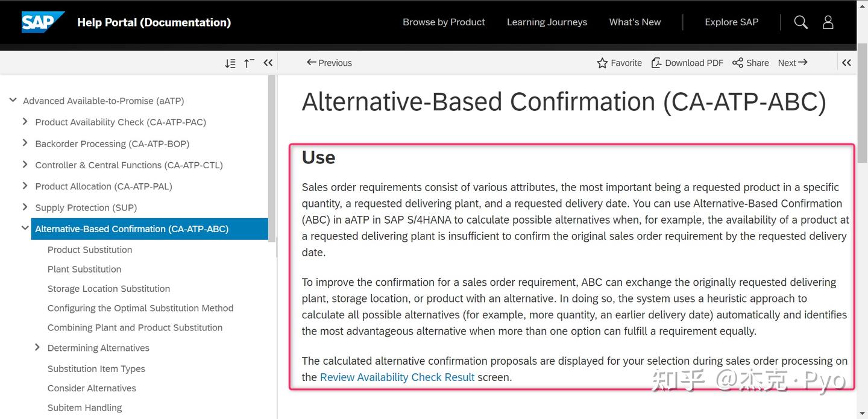Open Determining Alternatives topic

pyautogui.click(x=98, y=348)
